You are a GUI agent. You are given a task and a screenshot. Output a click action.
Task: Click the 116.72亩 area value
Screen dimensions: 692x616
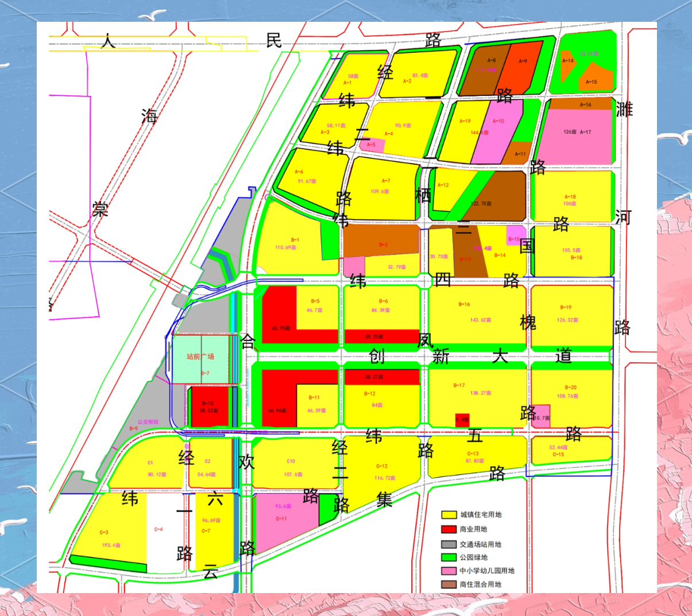385,478
